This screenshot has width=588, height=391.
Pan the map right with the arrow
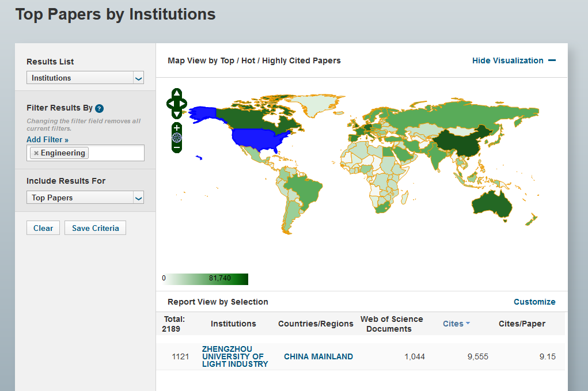tap(184, 104)
